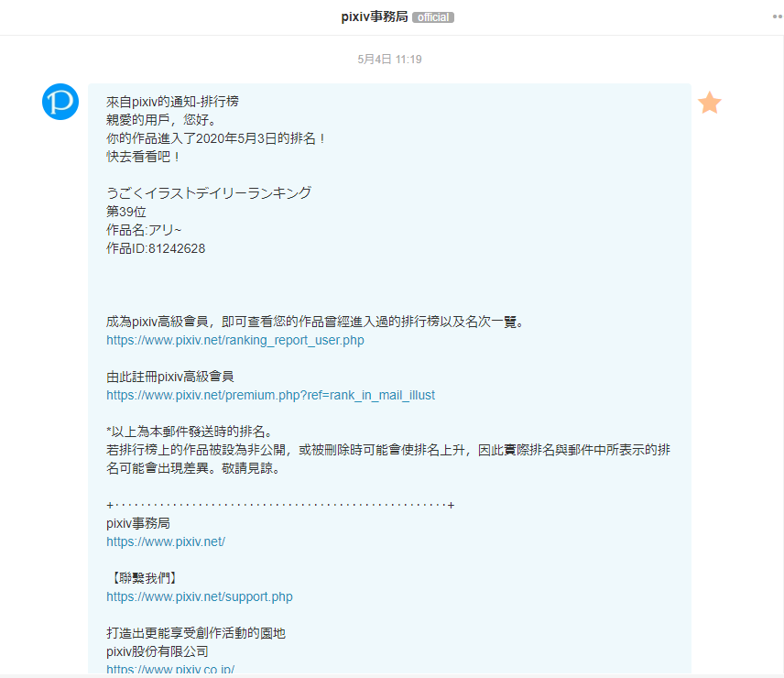Select the text pixiv股份有限公司
This screenshot has height=678, width=784.
point(157,651)
